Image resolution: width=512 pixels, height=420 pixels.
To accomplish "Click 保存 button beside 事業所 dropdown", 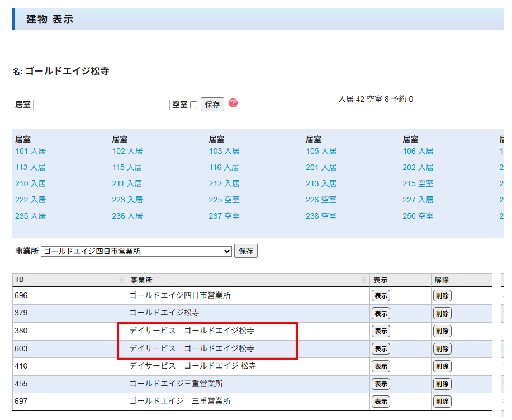I will [x=246, y=251].
